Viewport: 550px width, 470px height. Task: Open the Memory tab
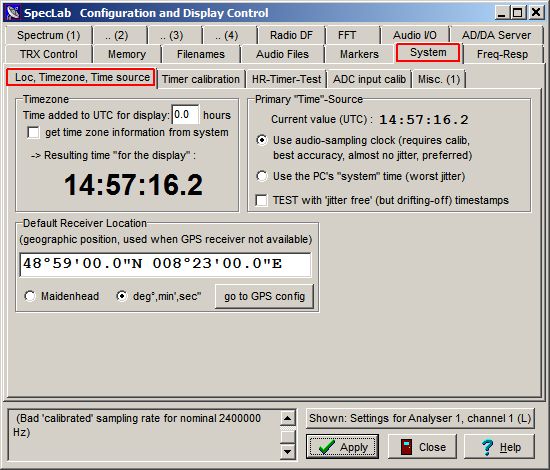(127, 54)
